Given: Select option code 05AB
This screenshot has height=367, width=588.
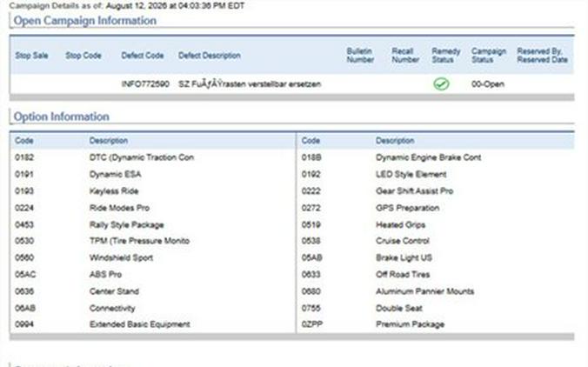Looking at the screenshot, I should tap(312, 257).
